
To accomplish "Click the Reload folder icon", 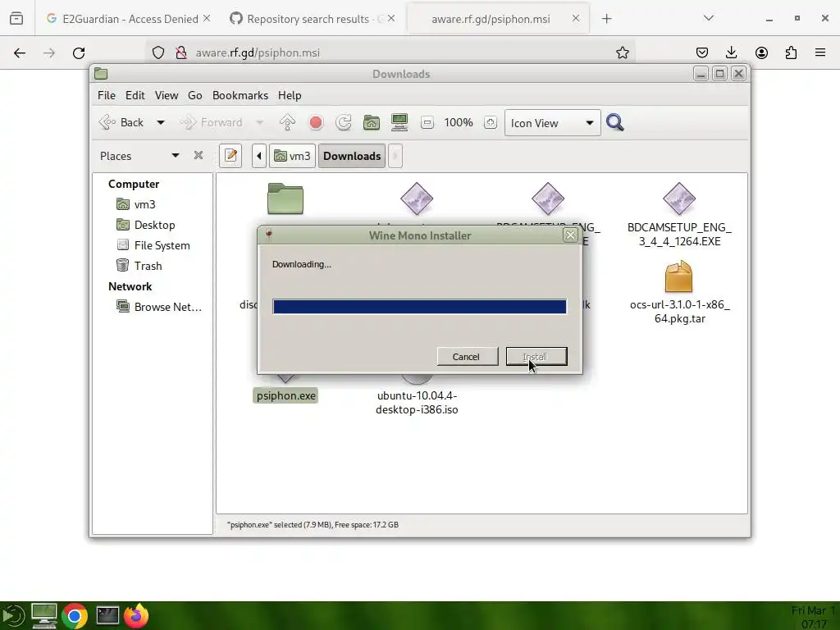I will (344, 123).
